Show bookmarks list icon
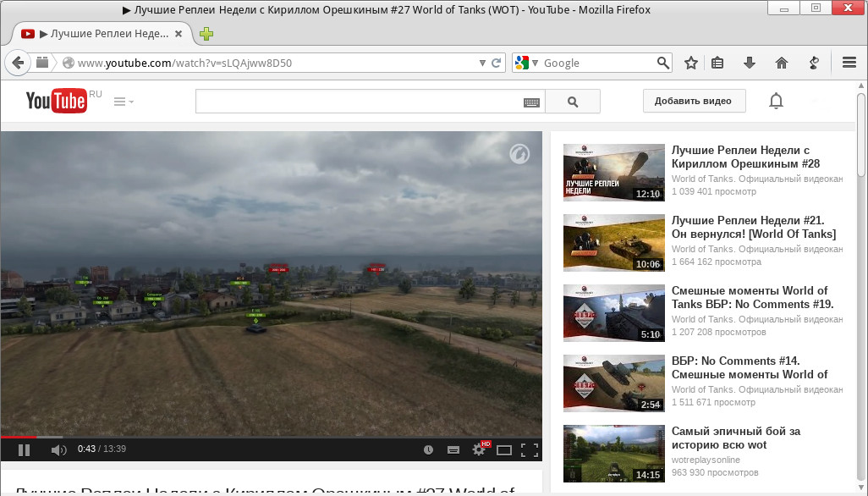 click(717, 63)
